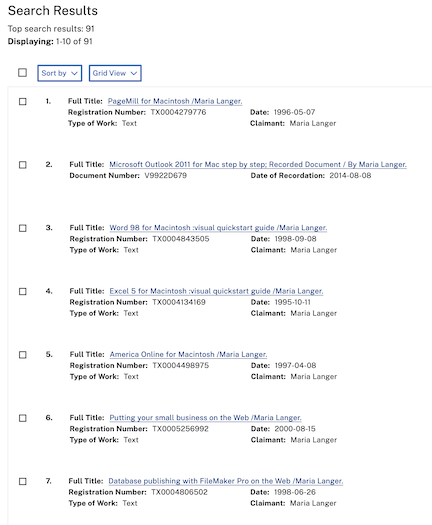
Task: Click recordation date 2014-08-08
Action: [x=350, y=175]
